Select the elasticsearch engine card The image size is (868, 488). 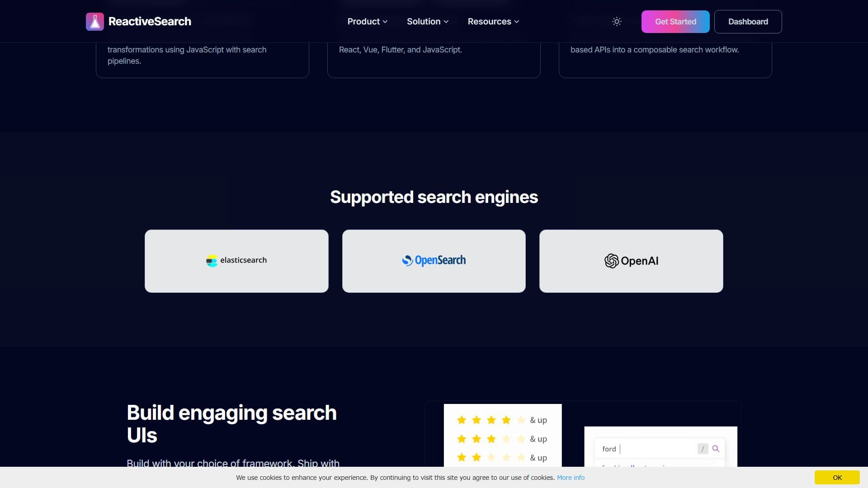(236, 261)
